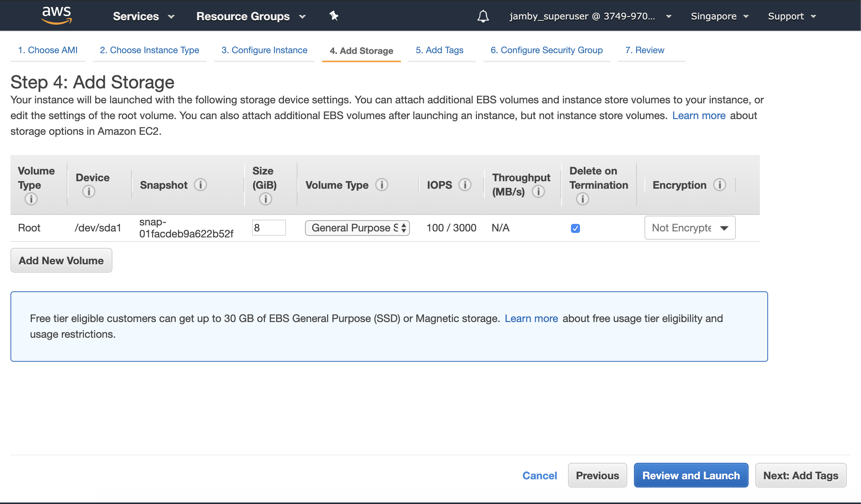Switch to the 2. Choose Instance Type tab
The image size is (861, 504).
coord(149,50)
